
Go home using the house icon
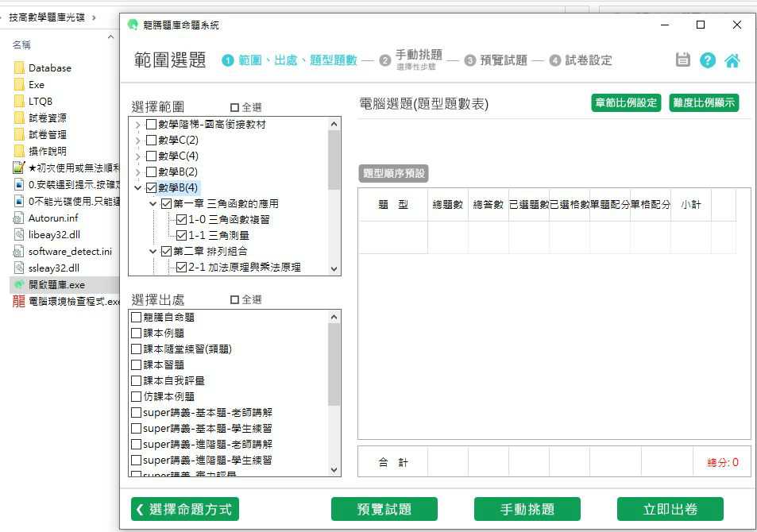[x=732, y=60]
